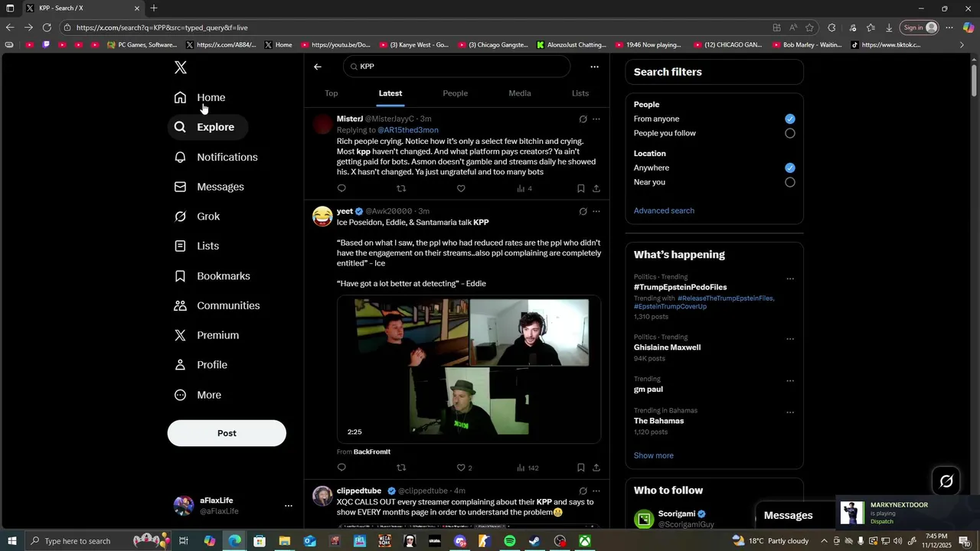Expand the More menu in sidebar
Screen dimensions: 980x551
coord(198,395)
